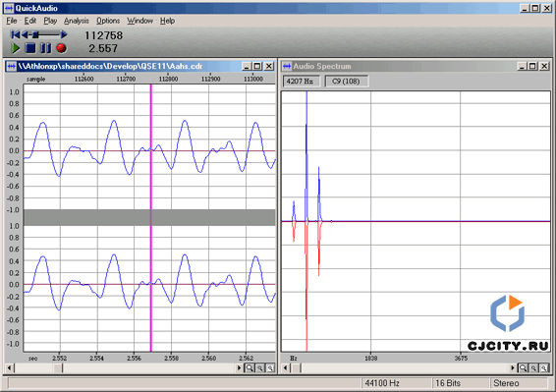Click the C9 (108) note readout
This screenshot has height=392, width=556.
pos(346,82)
